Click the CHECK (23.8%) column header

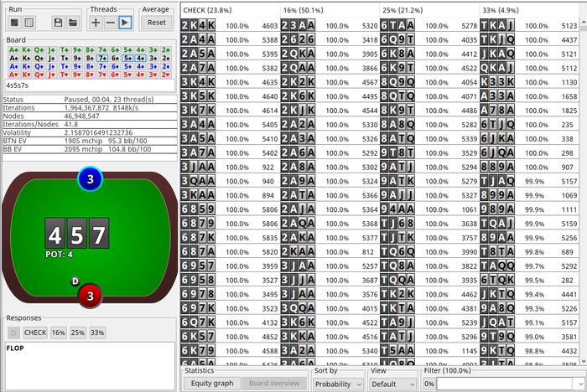230,10
